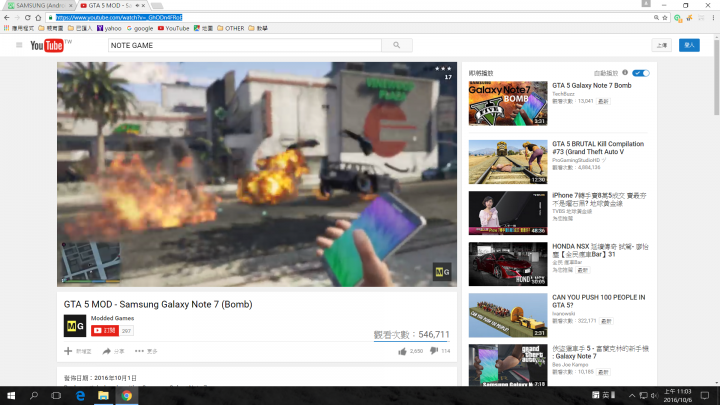Open YouTube guide hamburger menu

[19, 45]
